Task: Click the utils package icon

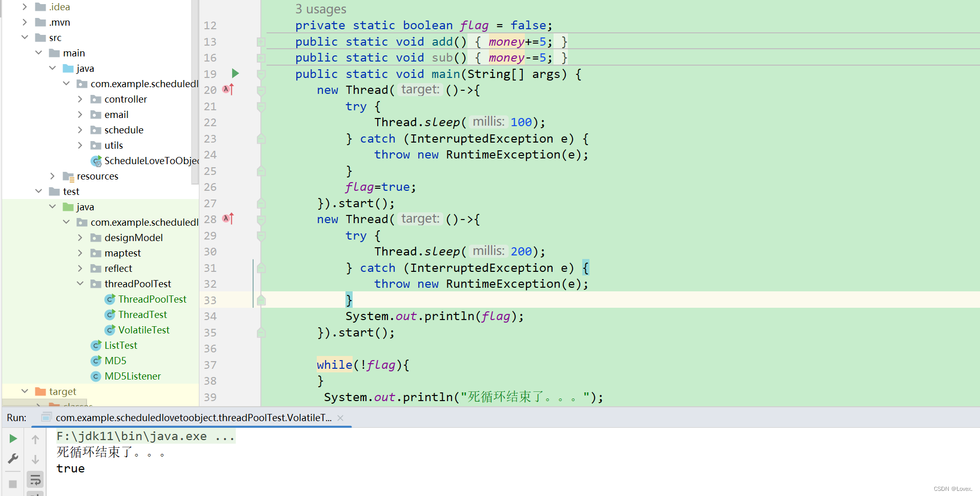Action: click(96, 145)
